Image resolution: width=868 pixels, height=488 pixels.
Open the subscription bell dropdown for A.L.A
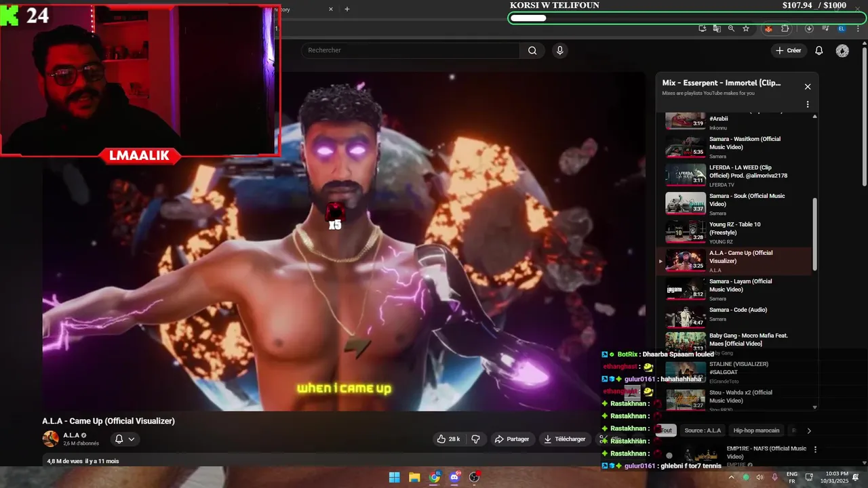[x=125, y=439]
